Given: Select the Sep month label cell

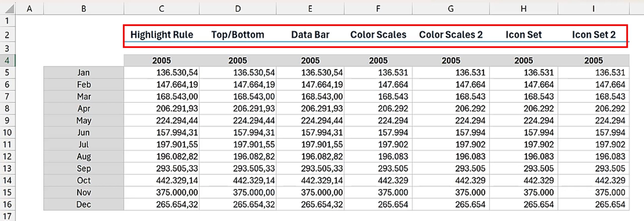Looking at the screenshot, I should (84, 168).
